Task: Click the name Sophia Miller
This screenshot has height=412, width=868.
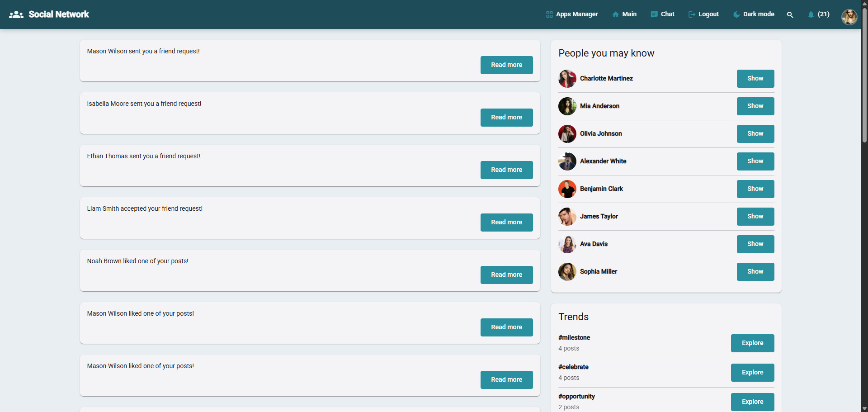Action: [x=599, y=271]
